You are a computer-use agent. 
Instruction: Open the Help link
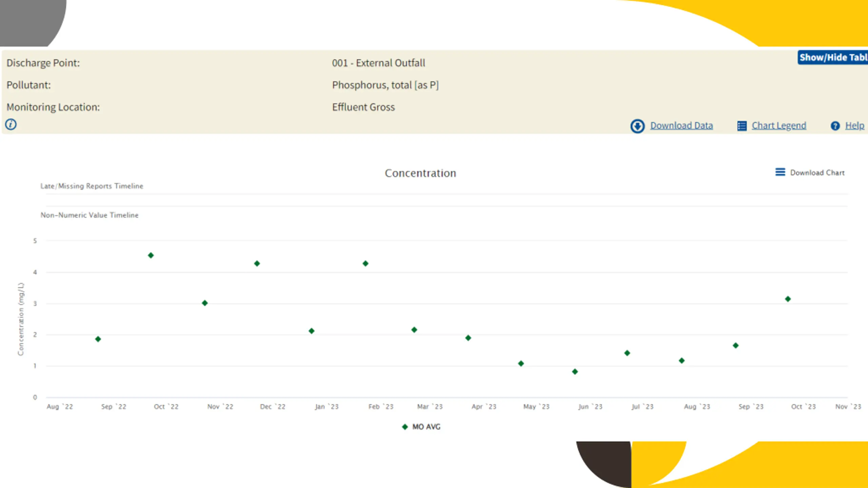pos(854,125)
